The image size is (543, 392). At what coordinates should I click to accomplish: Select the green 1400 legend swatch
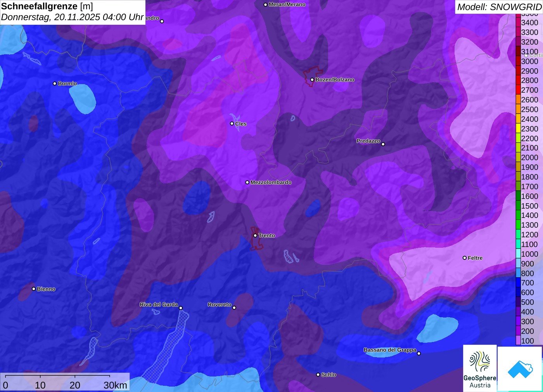[518, 215]
